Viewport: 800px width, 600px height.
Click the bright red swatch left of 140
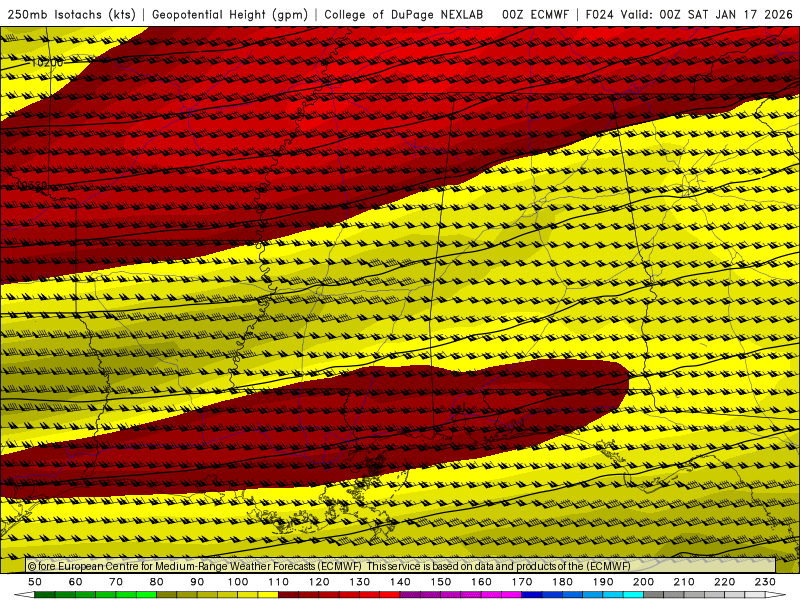pyautogui.click(x=390, y=595)
